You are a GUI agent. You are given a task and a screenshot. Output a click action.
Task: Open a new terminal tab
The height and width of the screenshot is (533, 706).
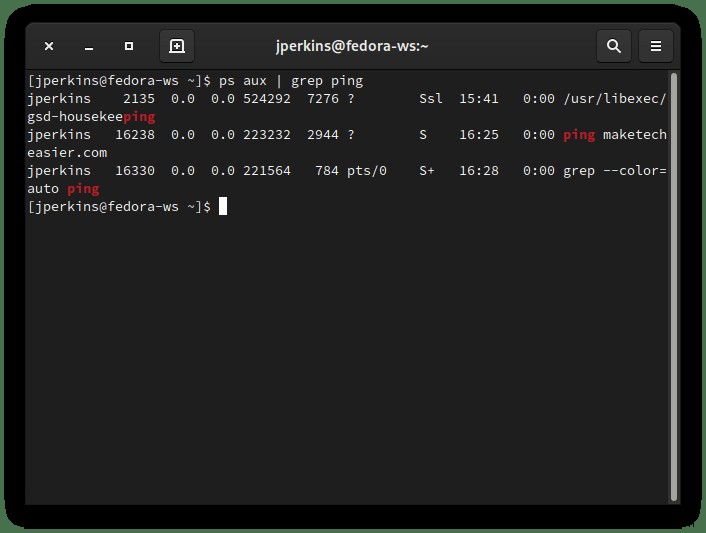point(177,46)
